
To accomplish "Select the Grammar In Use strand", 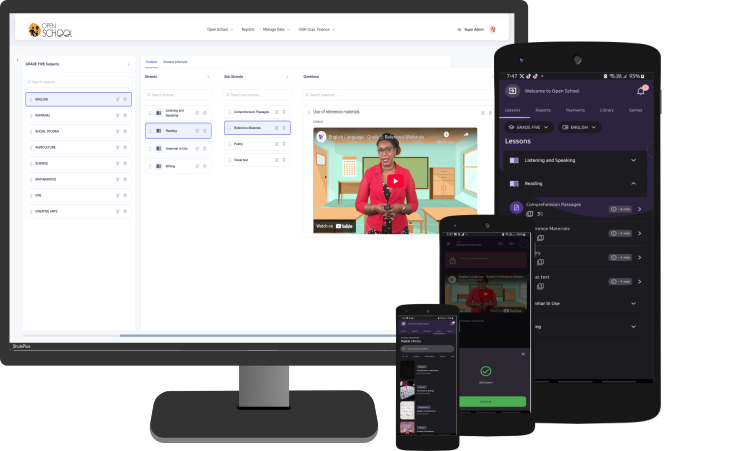I will [x=178, y=148].
